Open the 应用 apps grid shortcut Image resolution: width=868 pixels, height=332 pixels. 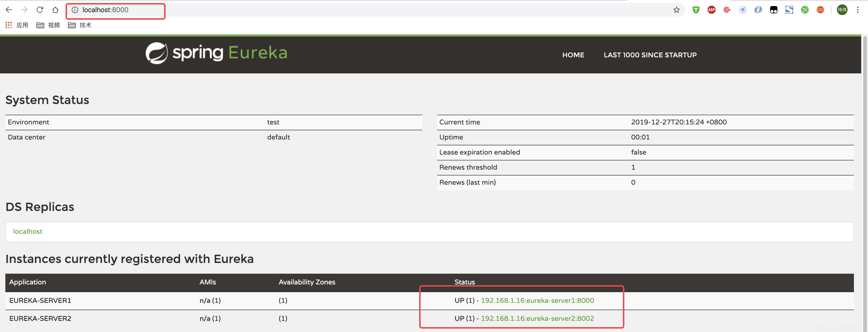click(17, 25)
